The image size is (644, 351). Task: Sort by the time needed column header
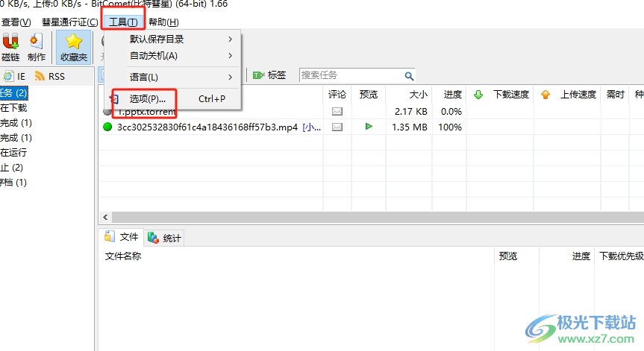615,95
